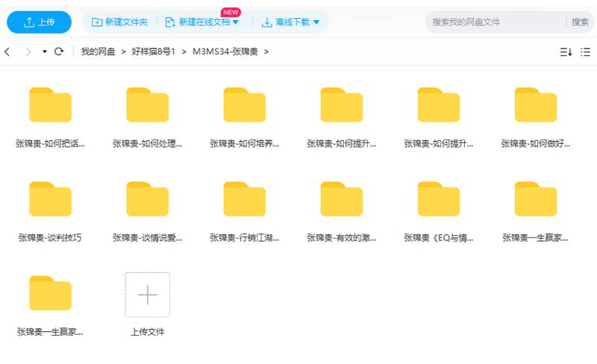
Task: Click the 上传 upload button
Action: [x=39, y=22]
